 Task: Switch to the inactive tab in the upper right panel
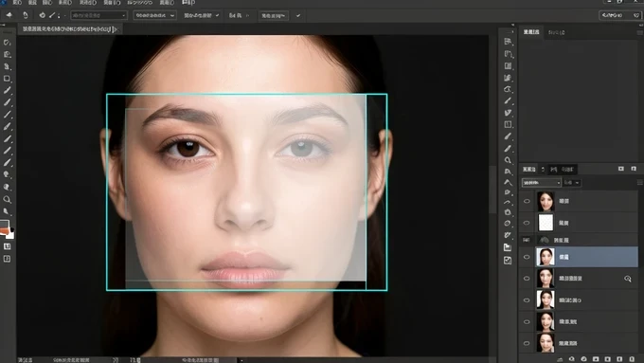[557, 32]
